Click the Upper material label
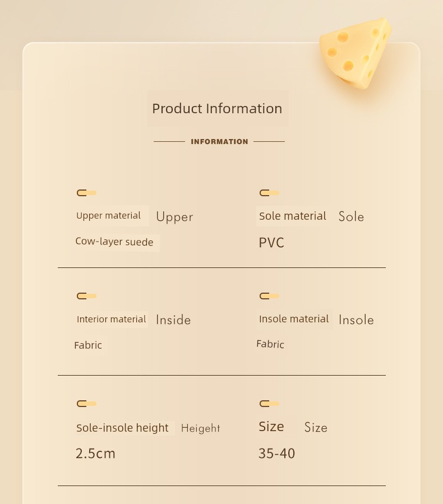This screenshot has height=504, width=443. (x=108, y=216)
